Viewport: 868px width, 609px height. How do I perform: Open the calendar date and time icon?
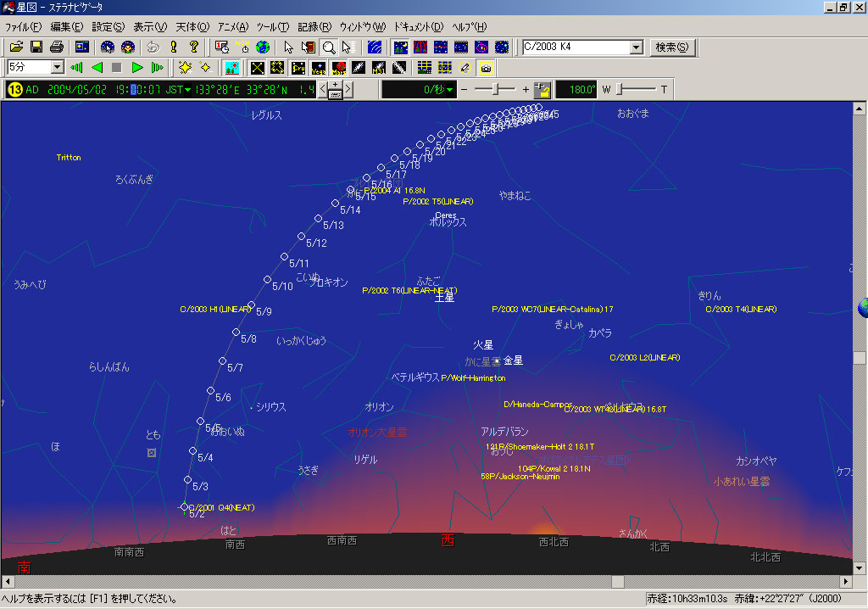(222, 47)
